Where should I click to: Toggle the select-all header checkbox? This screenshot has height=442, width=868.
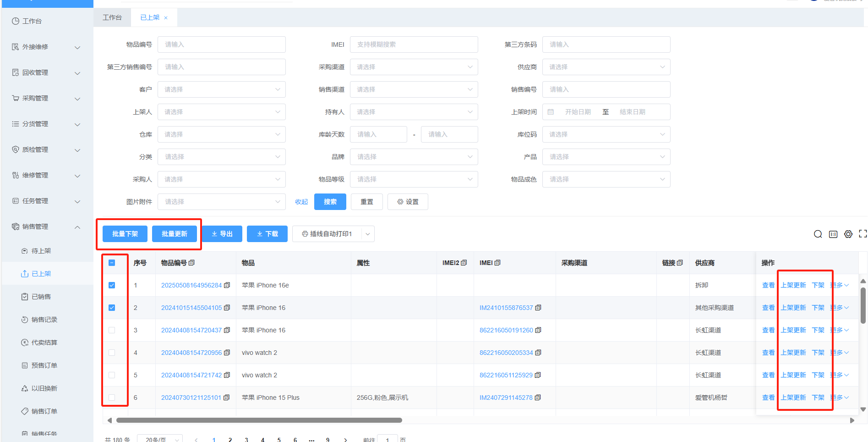[112, 263]
